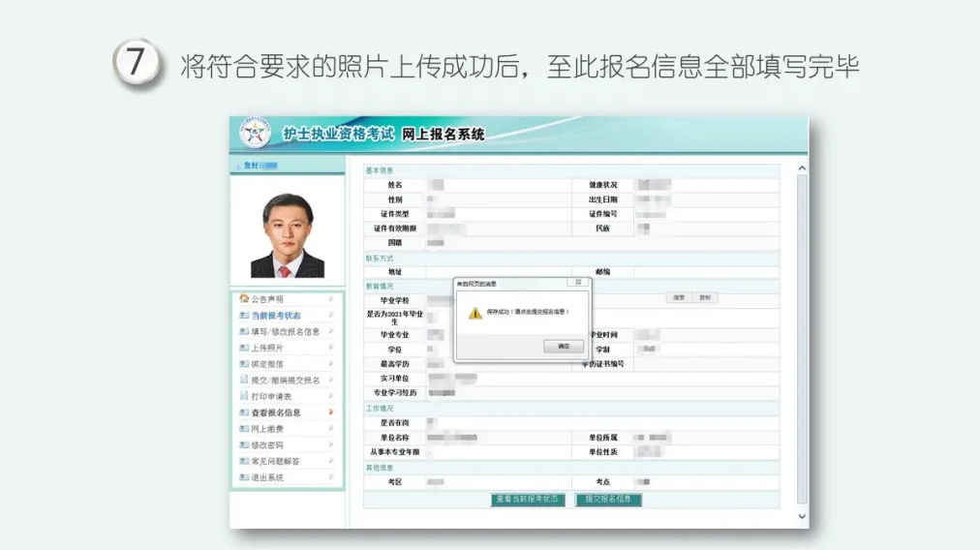Image resolution: width=980 pixels, height=550 pixels.
Task: Click the home icon beside 公告声明
Action: click(244, 299)
